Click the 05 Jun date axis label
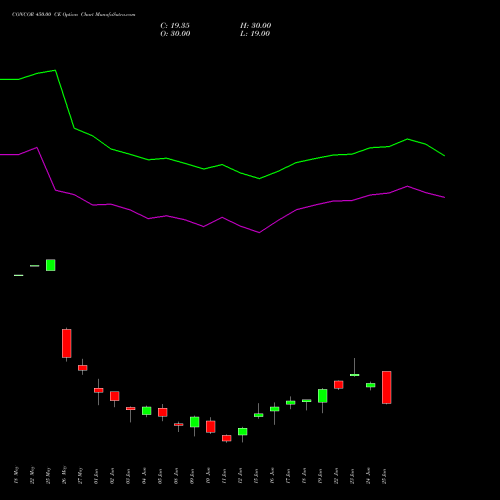Viewport: 500px width, 500px height. [x=160, y=476]
